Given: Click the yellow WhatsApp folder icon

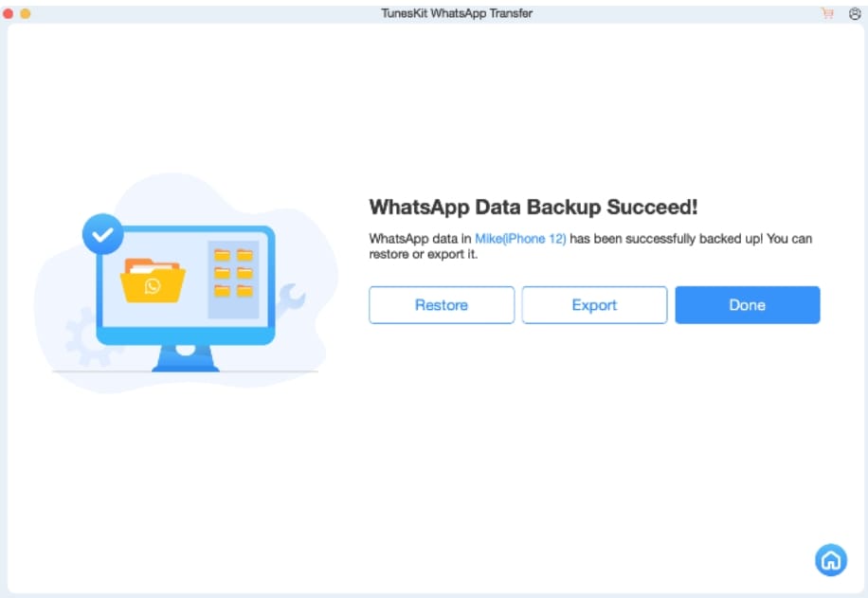Looking at the screenshot, I should click(153, 281).
